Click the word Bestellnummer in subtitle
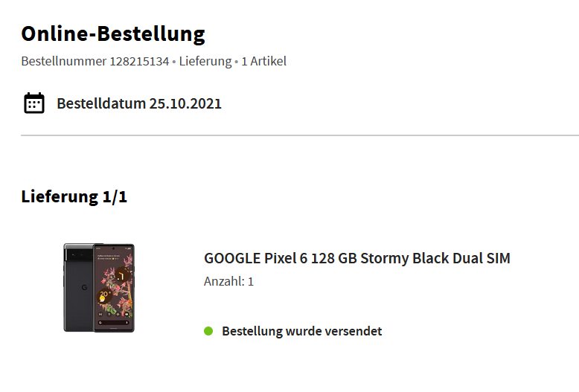 64,61
